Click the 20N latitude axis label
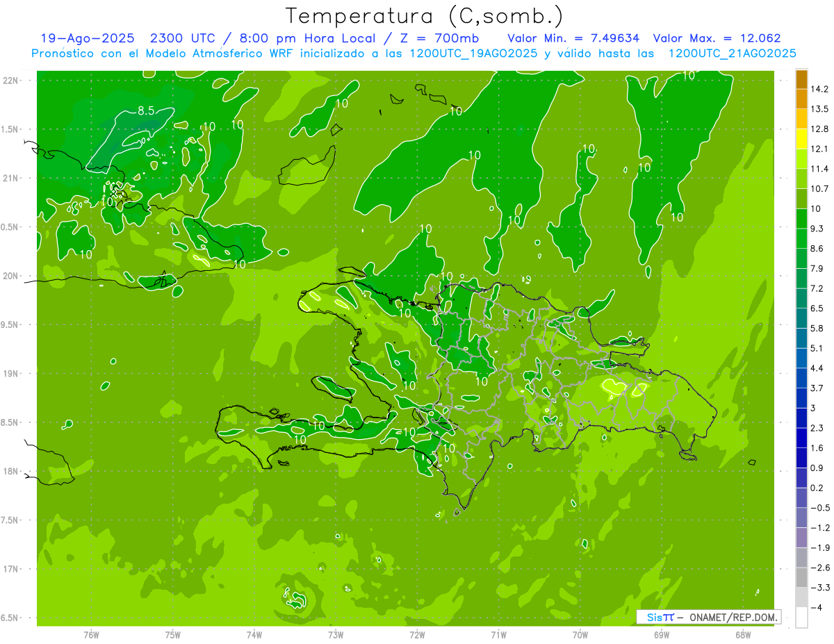 (10, 276)
